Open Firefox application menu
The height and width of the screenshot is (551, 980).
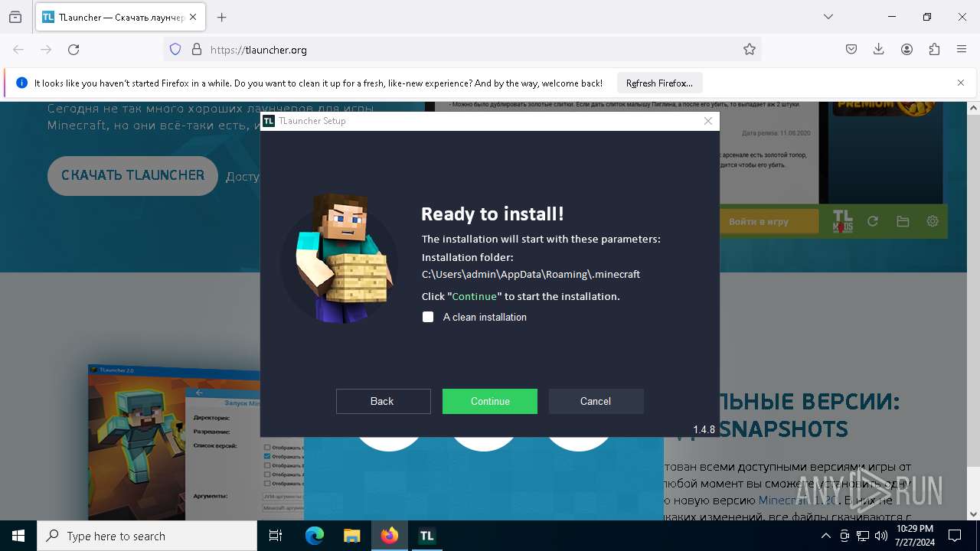962,50
